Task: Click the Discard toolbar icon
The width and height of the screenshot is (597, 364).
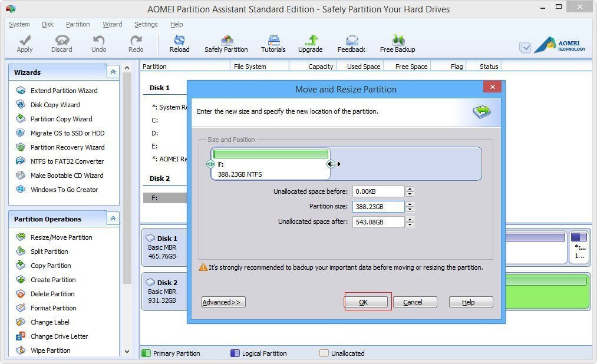Action: pyautogui.click(x=62, y=44)
